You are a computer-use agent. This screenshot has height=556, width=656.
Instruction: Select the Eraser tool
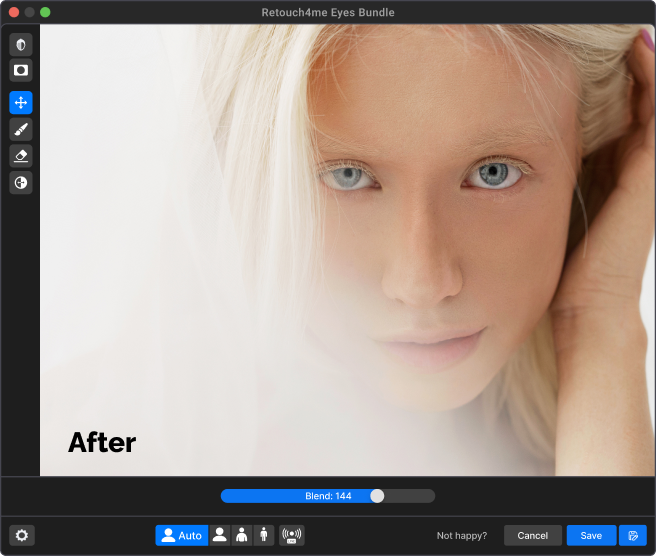click(x=21, y=156)
